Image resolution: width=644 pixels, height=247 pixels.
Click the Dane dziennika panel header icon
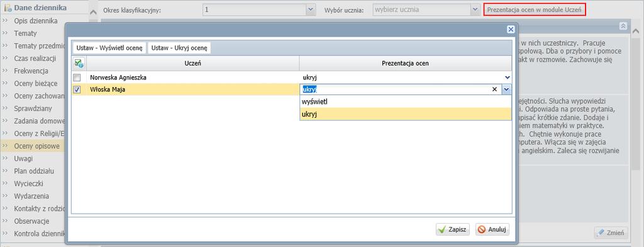[8, 8]
